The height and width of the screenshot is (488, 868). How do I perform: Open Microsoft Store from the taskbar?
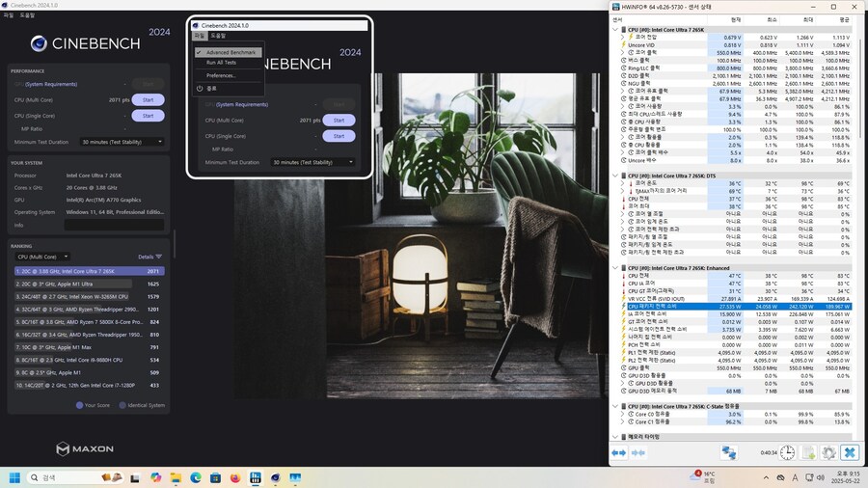click(x=215, y=477)
